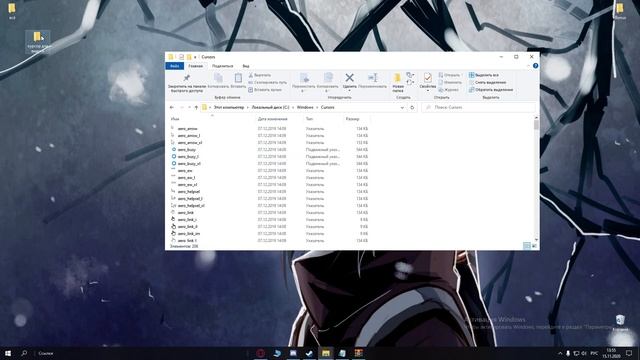Open the Easy access dropdown

[411, 82]
